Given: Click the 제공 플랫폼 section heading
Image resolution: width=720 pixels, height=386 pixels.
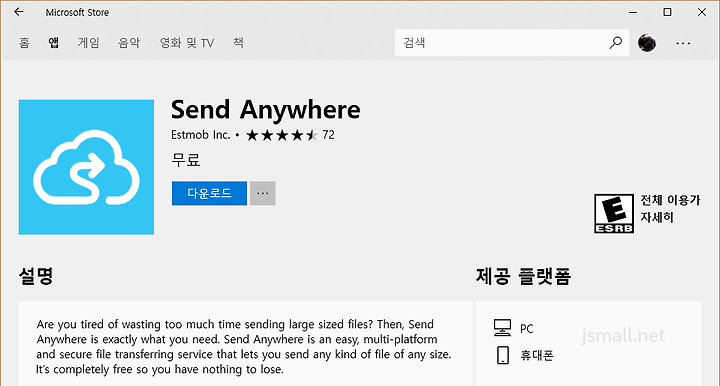Looking at the screenshot, I should pos(523,276).
